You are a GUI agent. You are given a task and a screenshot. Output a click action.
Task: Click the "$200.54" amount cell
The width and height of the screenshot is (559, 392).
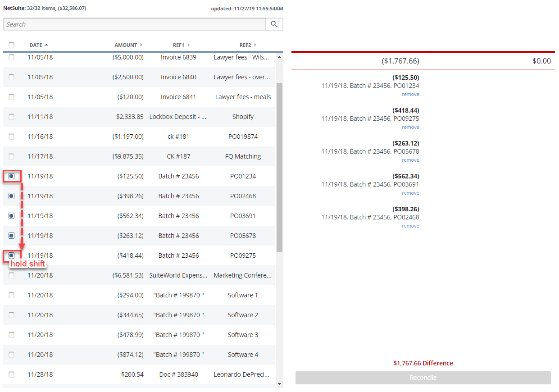coord(132,374)
